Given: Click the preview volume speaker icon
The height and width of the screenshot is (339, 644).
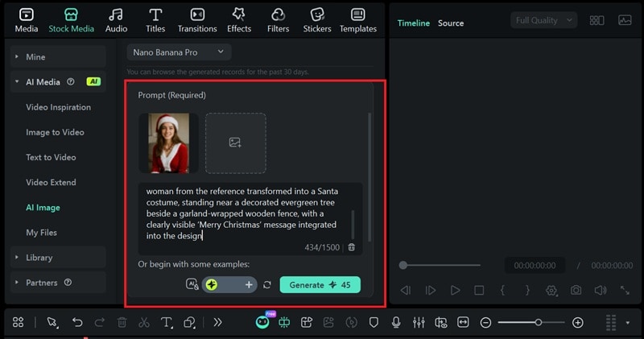Looking at the screenshot, I should (x=600, y=290).
